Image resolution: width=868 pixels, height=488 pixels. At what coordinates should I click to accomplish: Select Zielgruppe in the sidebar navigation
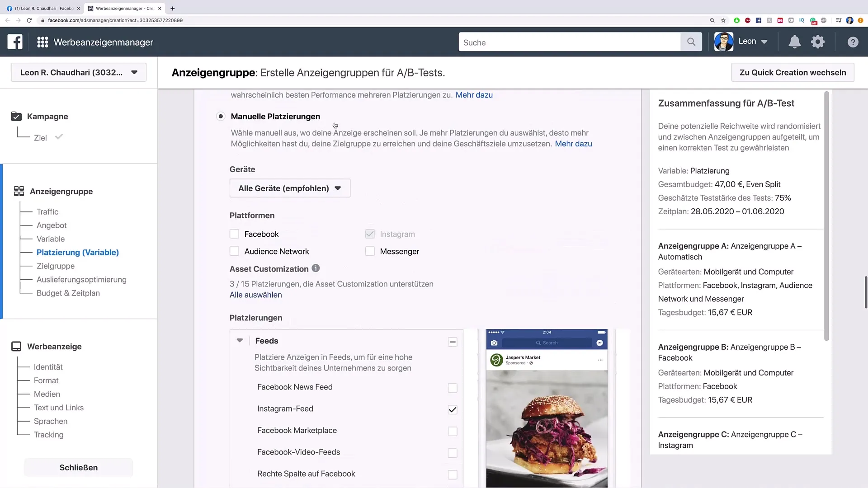click(x=56, y=266)
